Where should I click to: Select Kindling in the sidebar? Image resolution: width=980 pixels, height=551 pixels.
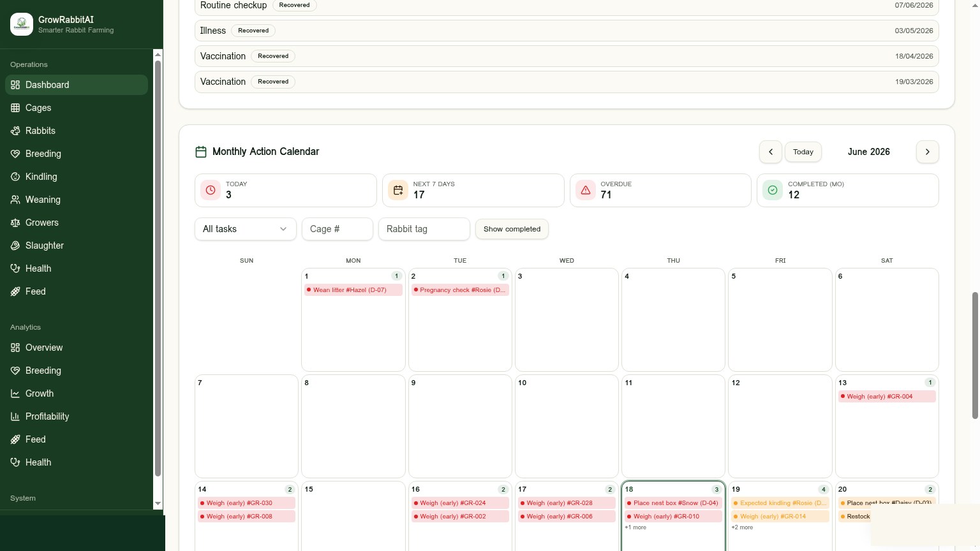coord(77,177)
